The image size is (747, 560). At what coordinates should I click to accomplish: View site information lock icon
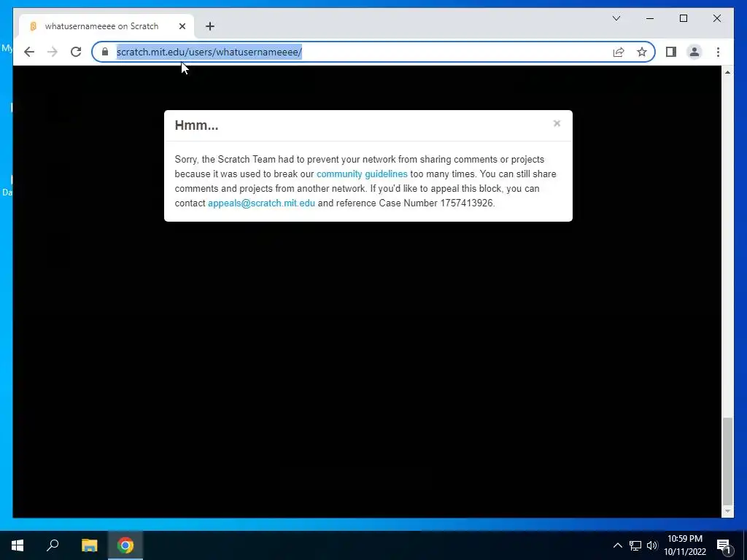pyautogui.click(x=105, y=52)
